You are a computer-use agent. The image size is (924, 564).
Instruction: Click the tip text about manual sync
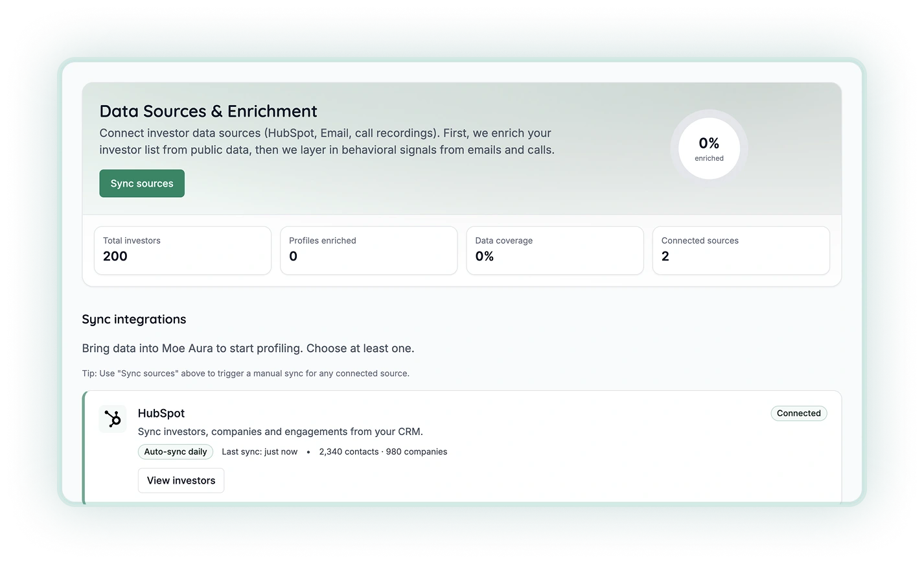[x=246, y=373]
